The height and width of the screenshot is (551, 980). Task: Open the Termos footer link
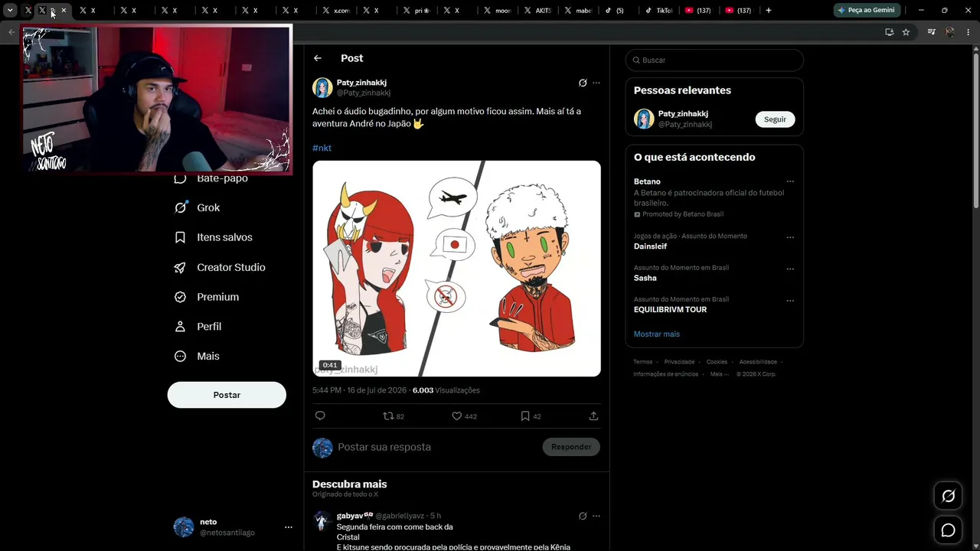click(643, 362)
